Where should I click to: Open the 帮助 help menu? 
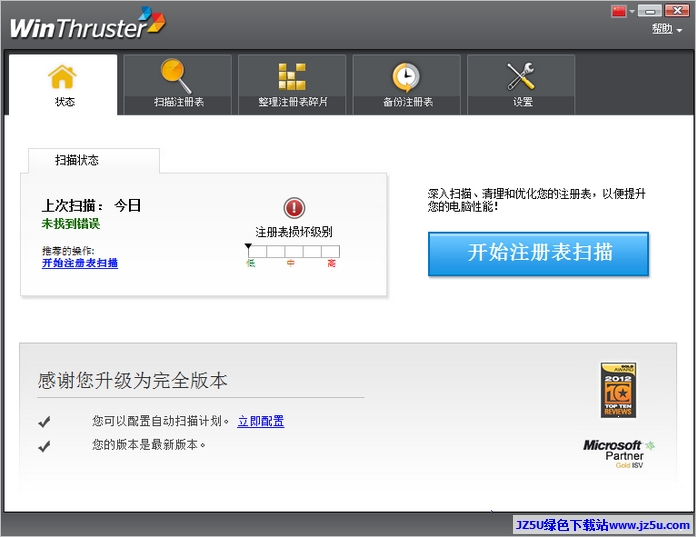pos(667,29)
